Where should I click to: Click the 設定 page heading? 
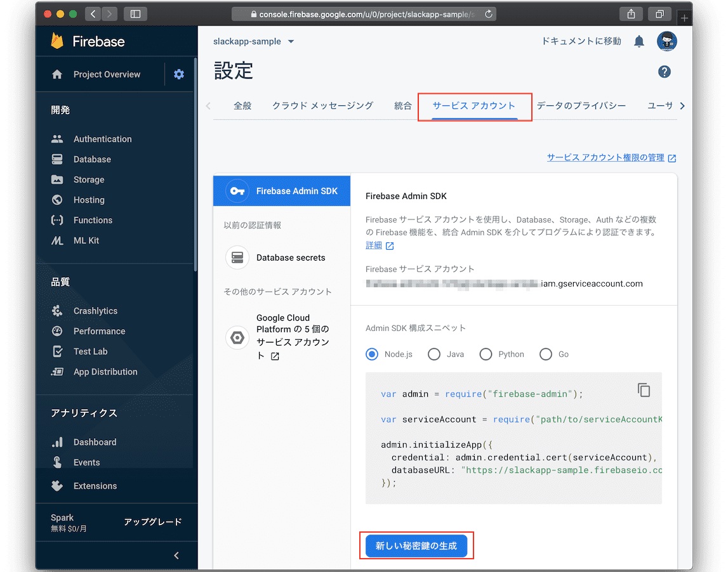(x=233, y=71)
